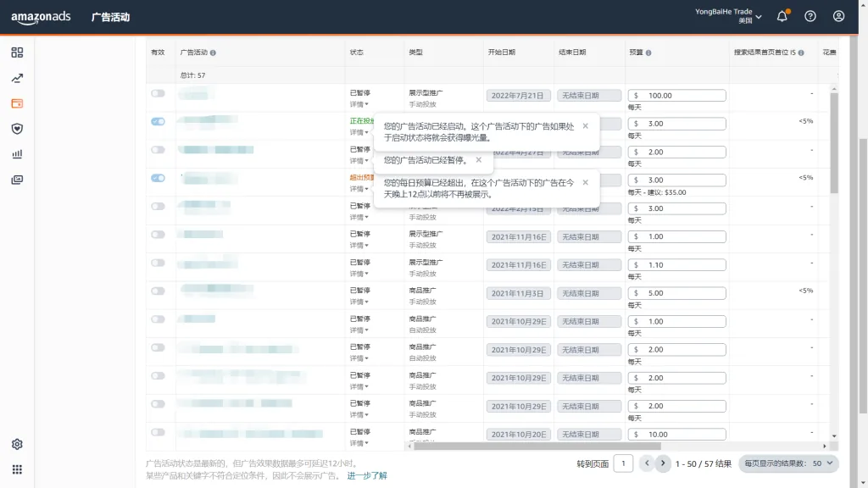The height and width of the screenshot is (488, 868).
Task: Open the brand shield icon in sidebar
Action: point(17,129)
